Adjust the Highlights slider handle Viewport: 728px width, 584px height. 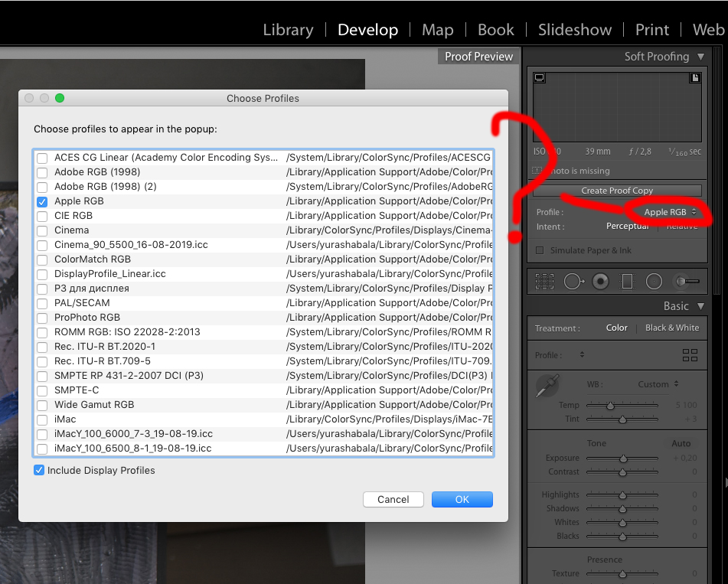[x=622, y=495]
